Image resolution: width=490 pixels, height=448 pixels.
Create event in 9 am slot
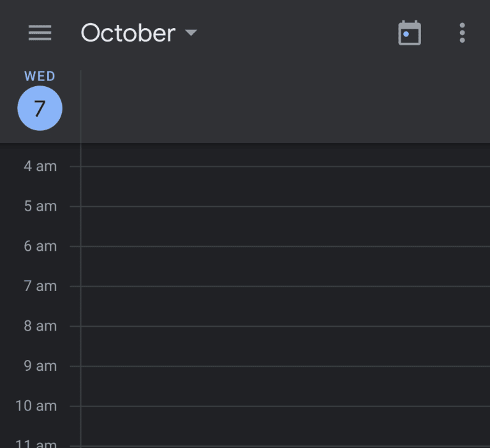tap(285, 386)
